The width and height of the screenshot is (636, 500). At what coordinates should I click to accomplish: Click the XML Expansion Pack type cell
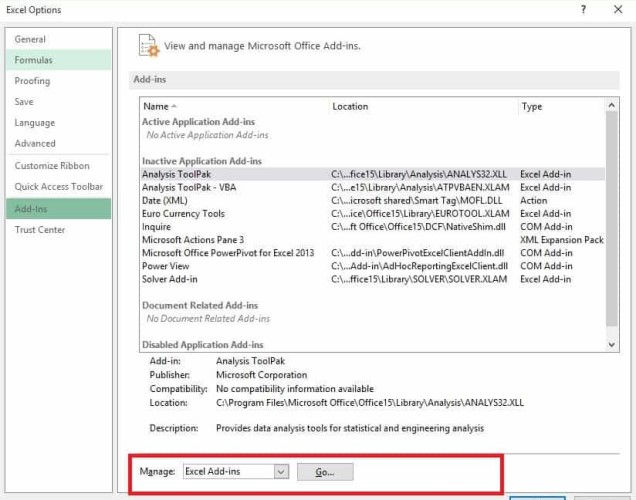pos(562,240)
